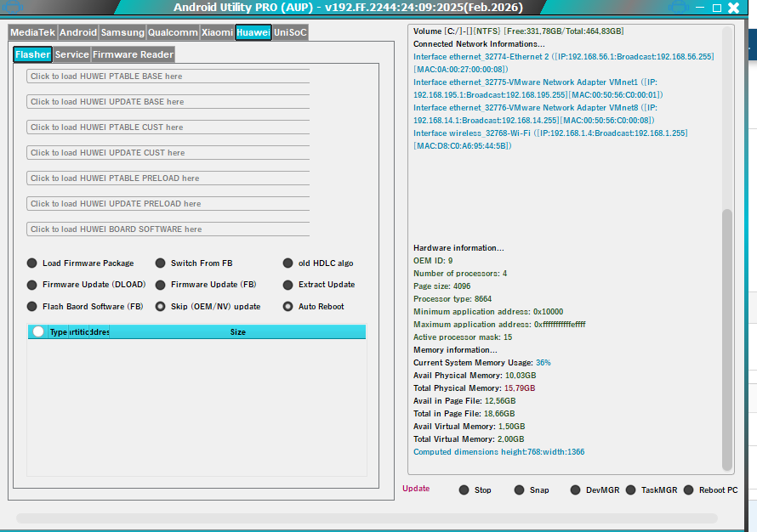Toggle the select-all circle in table header
The width and height of the screenshot is (757, 532).
[x=38, y=331]
